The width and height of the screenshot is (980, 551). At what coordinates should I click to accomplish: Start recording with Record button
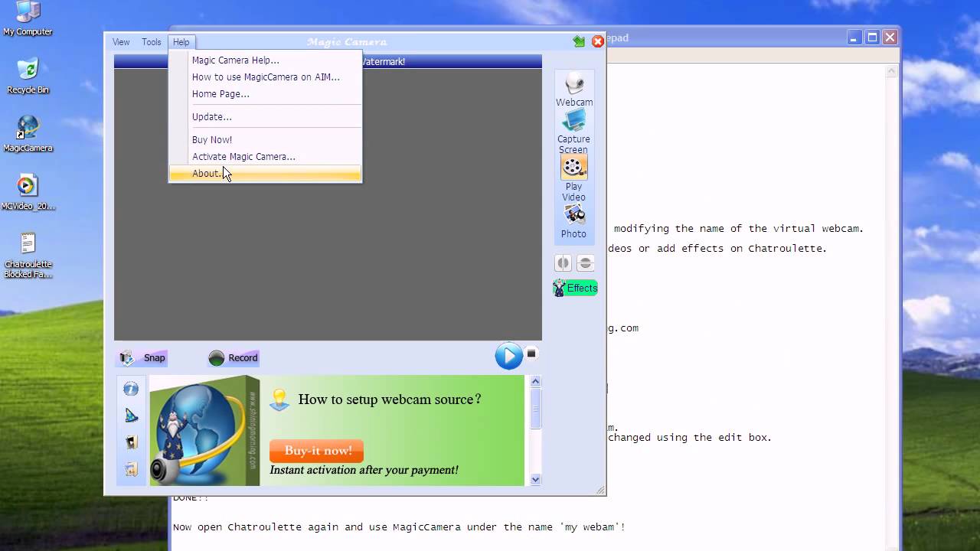point(234,357)
